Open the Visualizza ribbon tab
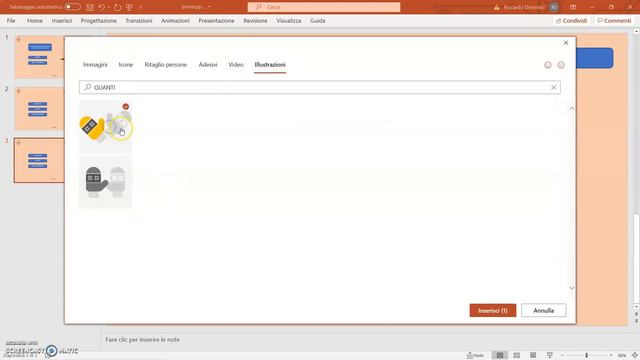The width and height of the screenshot is (640, 360). pos(289,20)
